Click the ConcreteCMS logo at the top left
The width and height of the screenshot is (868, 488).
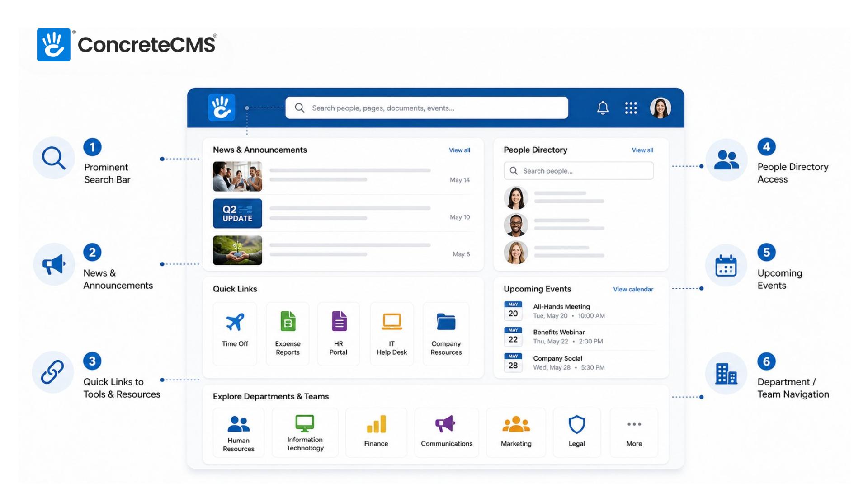point(127,45)
